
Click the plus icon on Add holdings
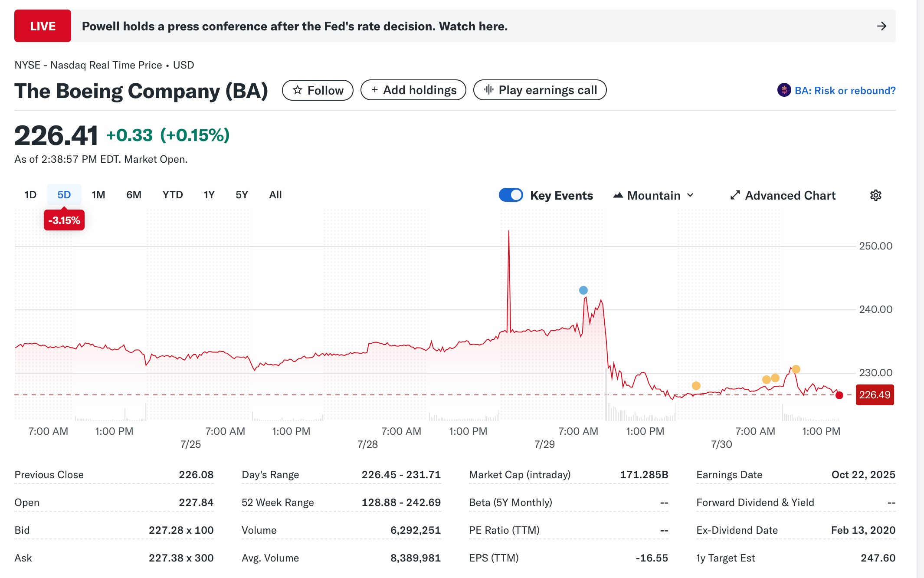375,90
